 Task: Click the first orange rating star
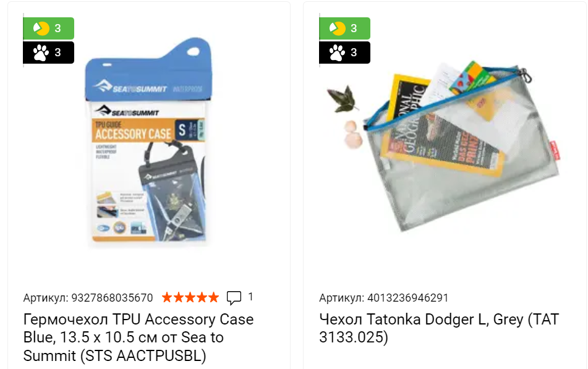click(x=167, y=297)
